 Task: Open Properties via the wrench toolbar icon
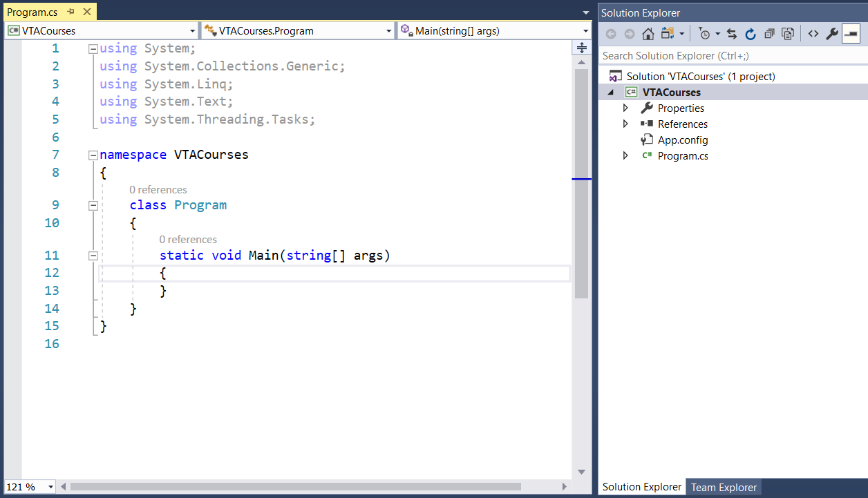click(x=831, y=34)
